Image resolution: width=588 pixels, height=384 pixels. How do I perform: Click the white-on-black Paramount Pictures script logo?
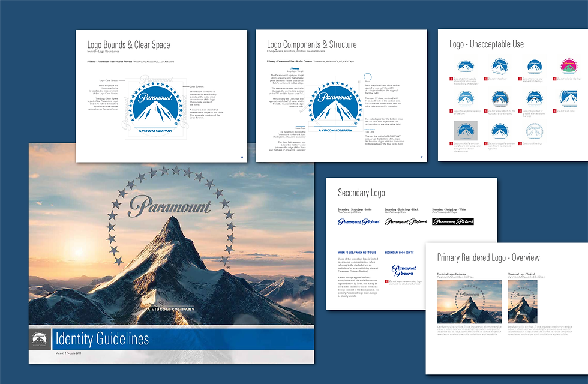coord(453,221)
